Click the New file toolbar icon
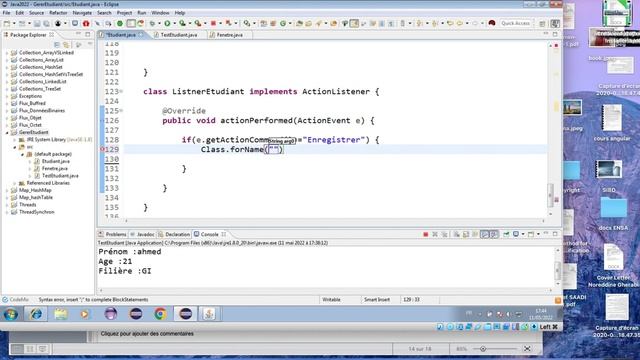The height and width of the screenshot is (360, 640). [7, 24]
